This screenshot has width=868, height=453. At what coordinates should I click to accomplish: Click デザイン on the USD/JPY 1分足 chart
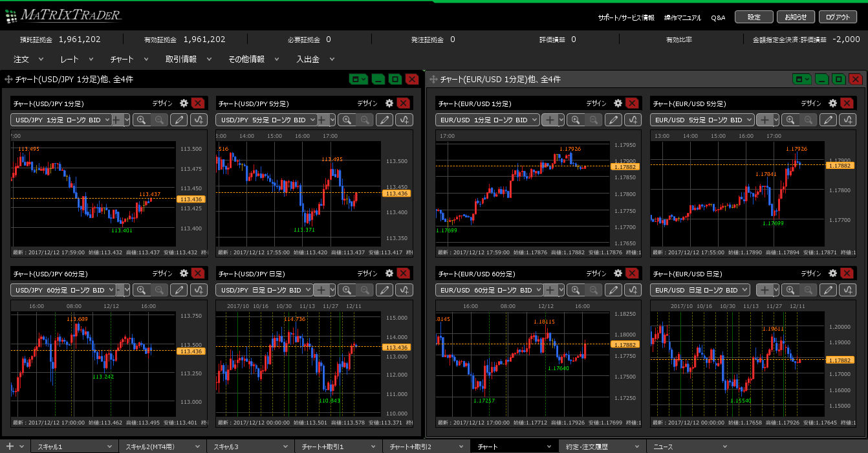(162, 103)
